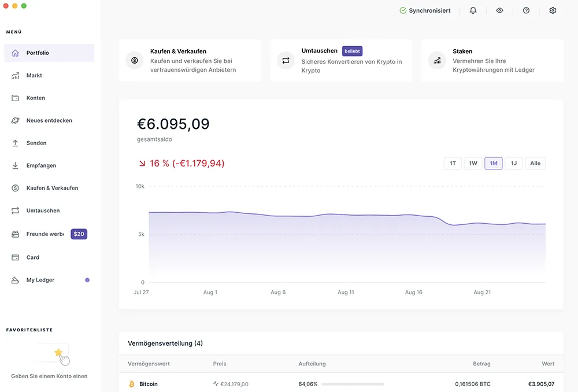The image size is (578, 392).
Task: Select the 1M time range
Action: [x=494, y=164]
